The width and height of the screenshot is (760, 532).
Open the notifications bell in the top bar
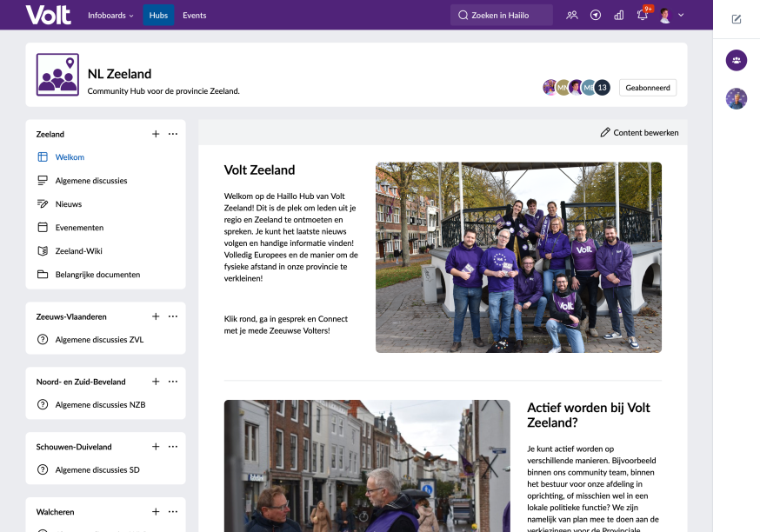(x=642, y=15)
